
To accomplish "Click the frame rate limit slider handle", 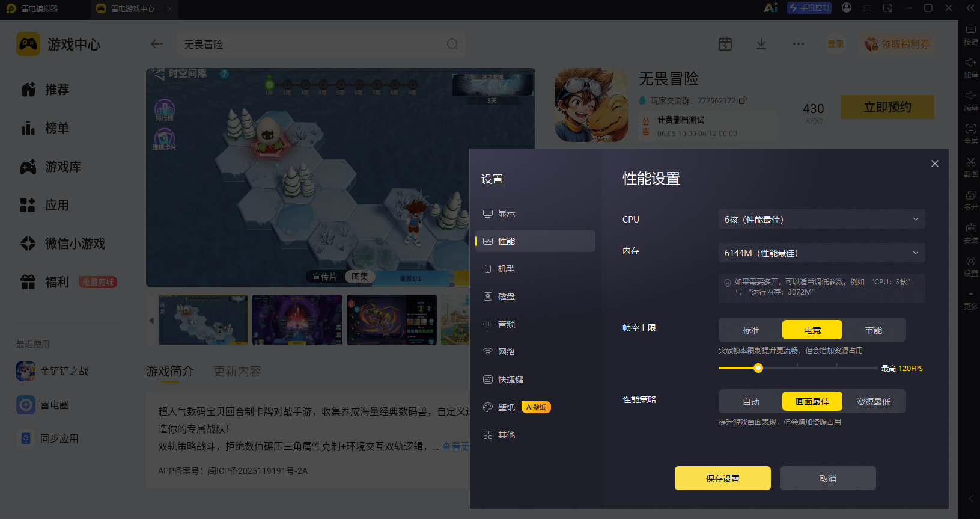I will pyautogui.click(x=758, y=368).
